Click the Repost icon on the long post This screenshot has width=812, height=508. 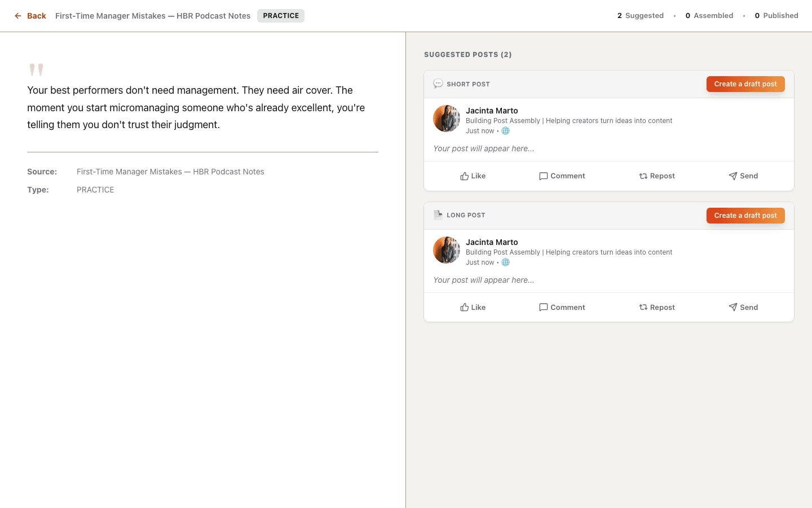click(642, 307)
